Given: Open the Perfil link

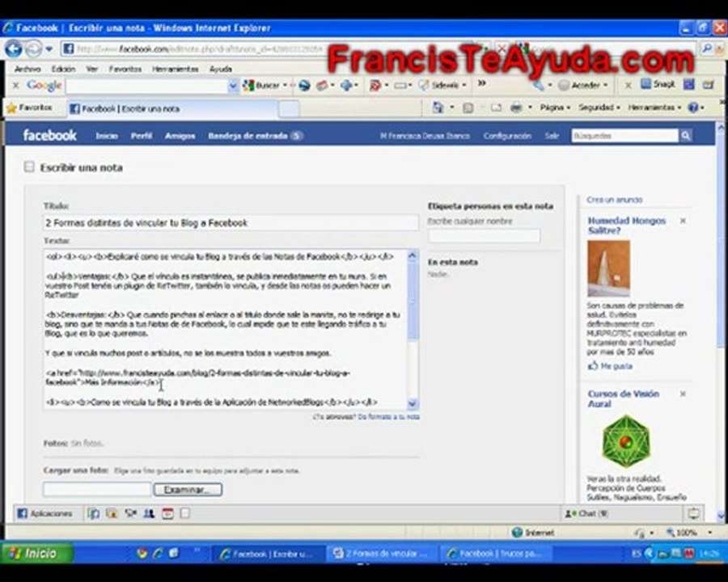Looking at the screenshot, I should [x=141, y=136].
